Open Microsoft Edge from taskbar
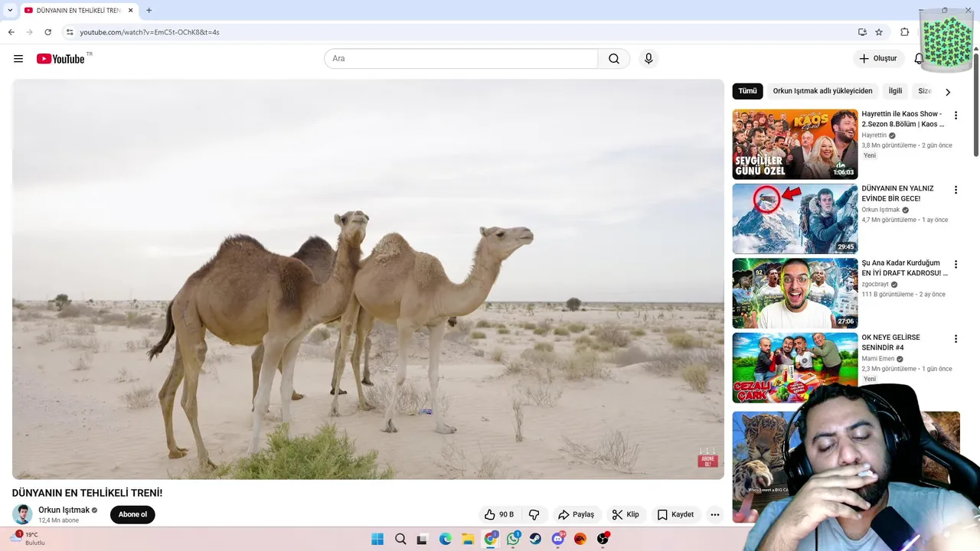Viewport: 980px width, 551px height. 446,539
